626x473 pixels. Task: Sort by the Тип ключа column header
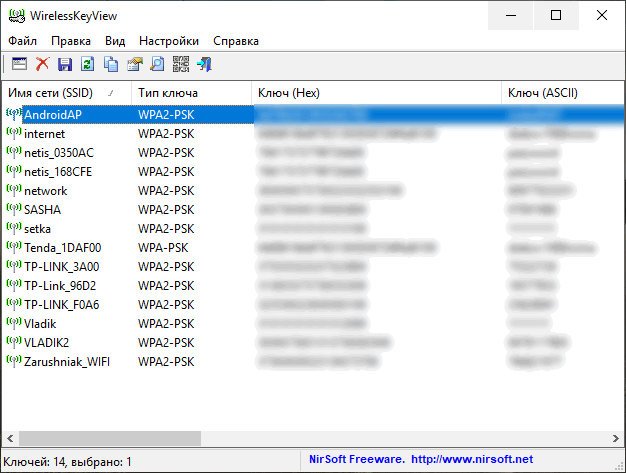(192, 93)
